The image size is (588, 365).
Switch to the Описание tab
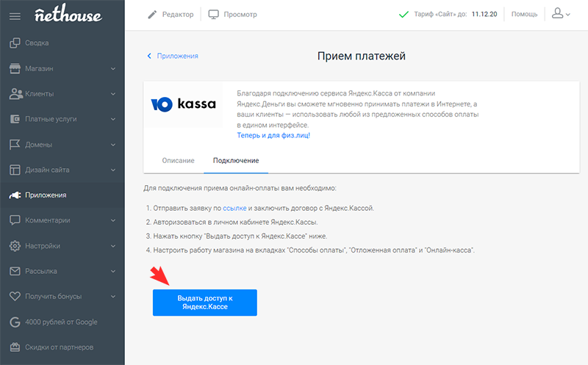coord(178,160)
